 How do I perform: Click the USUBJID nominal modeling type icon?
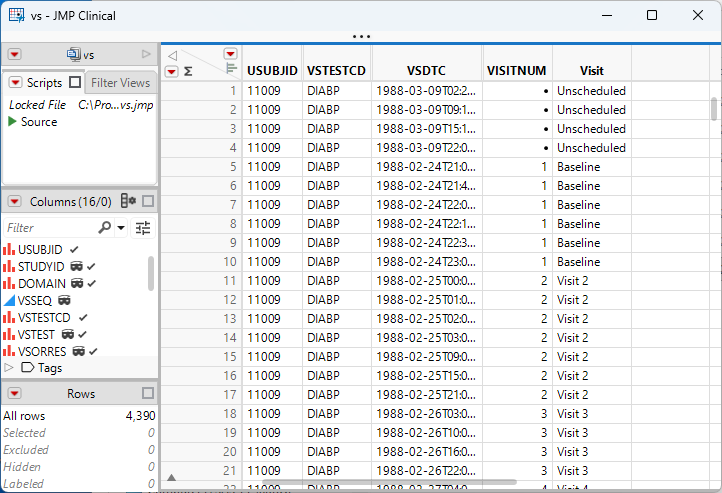click(9, 249)
